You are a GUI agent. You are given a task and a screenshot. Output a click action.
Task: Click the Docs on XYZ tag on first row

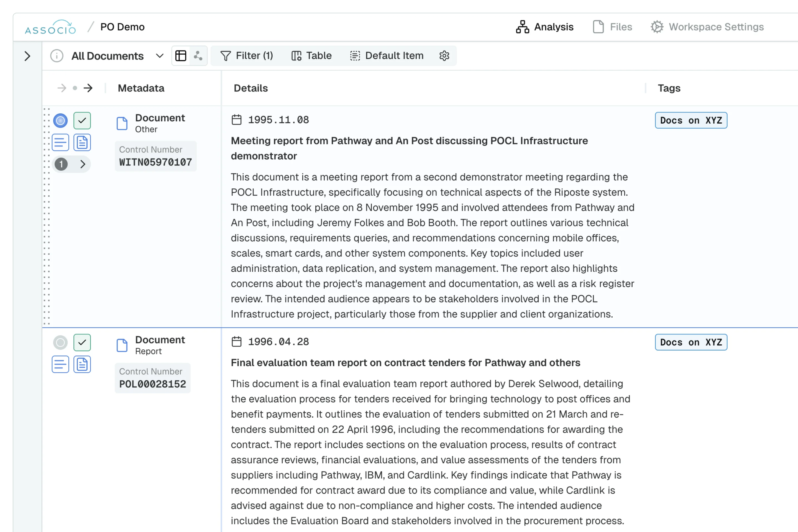[691, 121]
